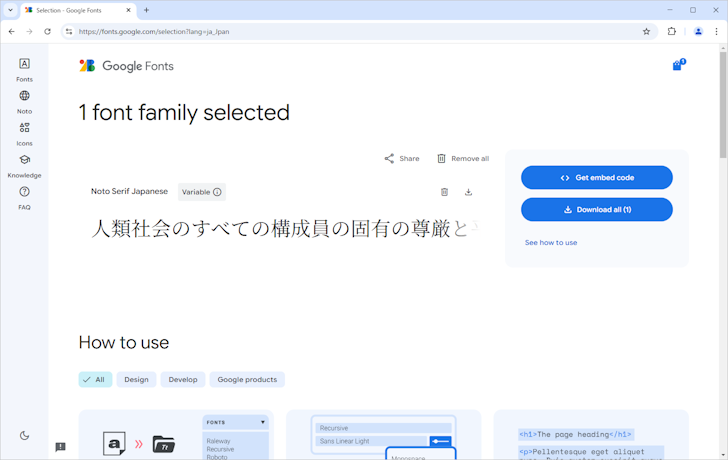
Task: Click the Share button
Action: [x=402, y=159]
